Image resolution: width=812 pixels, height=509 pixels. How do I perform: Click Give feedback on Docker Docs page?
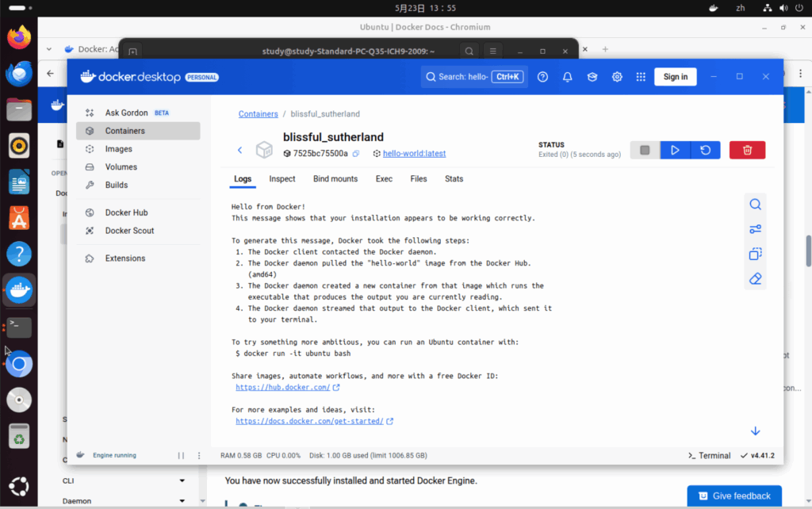(734, 496)
